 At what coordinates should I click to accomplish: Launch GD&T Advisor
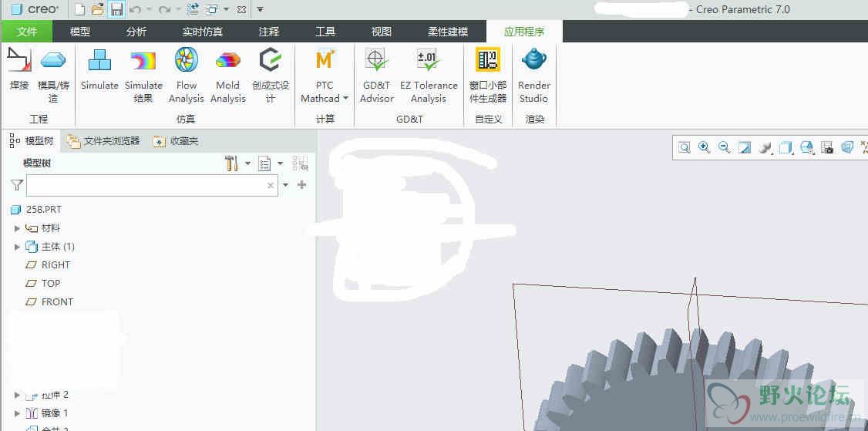pyautogui.click(x=377, y=76)
